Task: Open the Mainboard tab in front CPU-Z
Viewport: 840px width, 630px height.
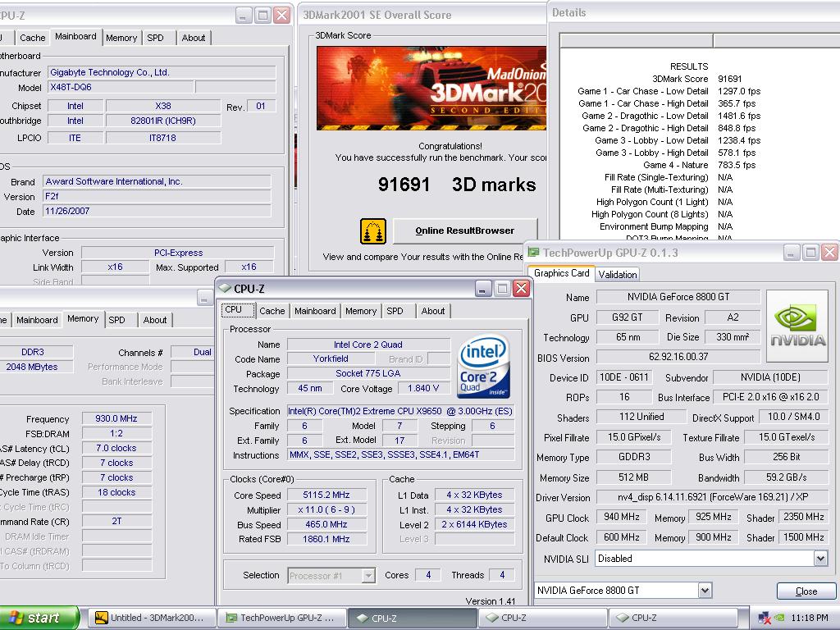Action: pos(315,311)
